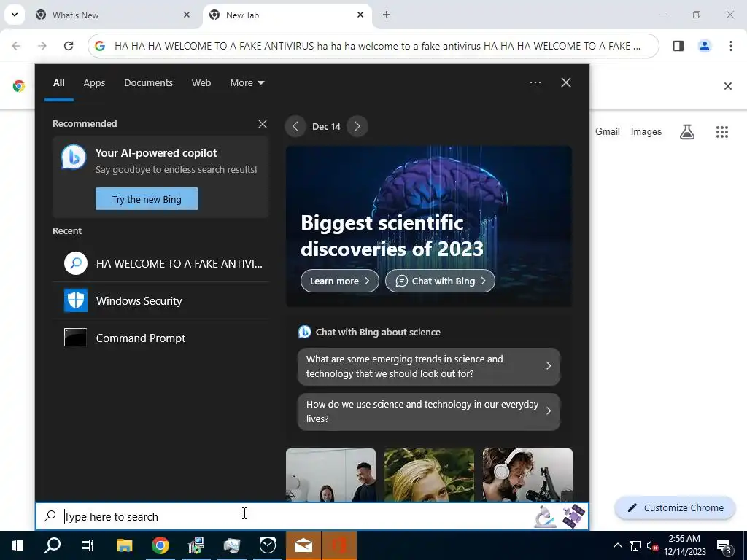Select the All search filter
The height and width of the screenshot is (560, 747).
tap(58, 82)
